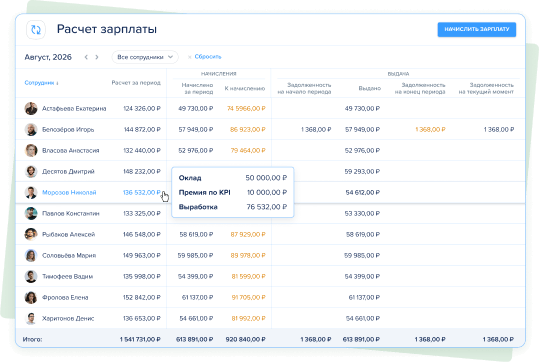Click Белозёров Игорь avatar
540x362 pixels.
[x=31, y=130]
